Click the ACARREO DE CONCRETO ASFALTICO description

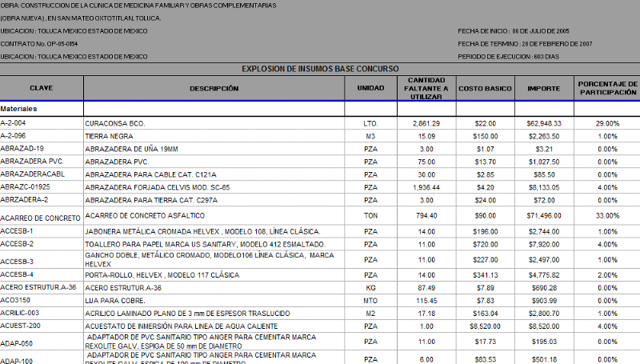[x=146, y=216]
